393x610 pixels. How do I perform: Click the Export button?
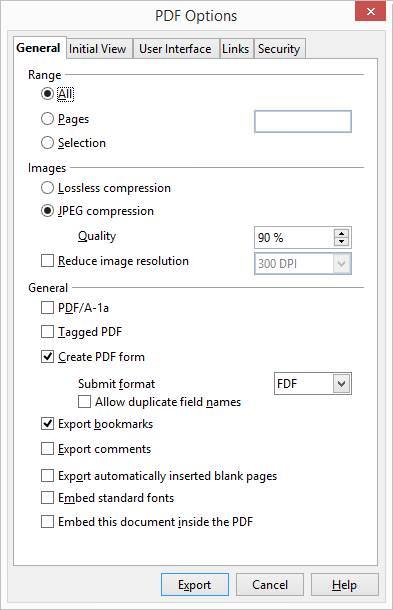coord(195,585)
